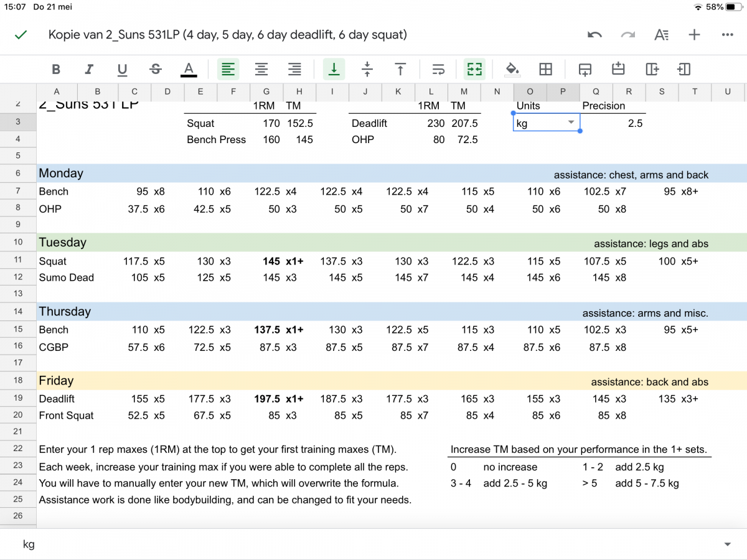
Task: Confirm editing with the green checkmark
Action: click(21, 35)
